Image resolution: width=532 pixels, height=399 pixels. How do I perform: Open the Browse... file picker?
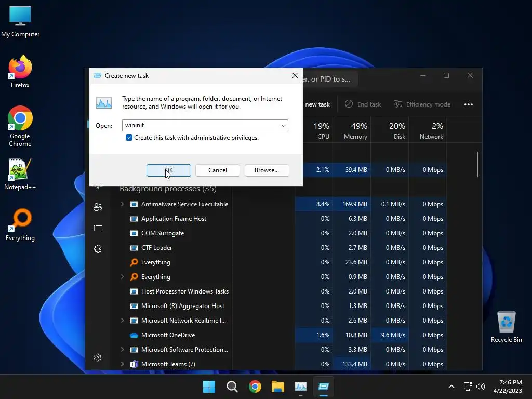(267, 170)
